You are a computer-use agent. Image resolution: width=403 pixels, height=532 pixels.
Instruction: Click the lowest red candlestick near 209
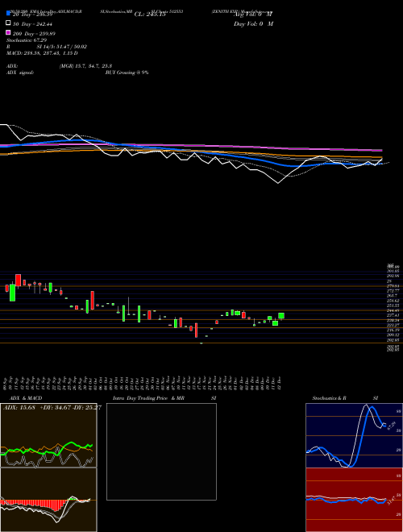click(196, 330)
